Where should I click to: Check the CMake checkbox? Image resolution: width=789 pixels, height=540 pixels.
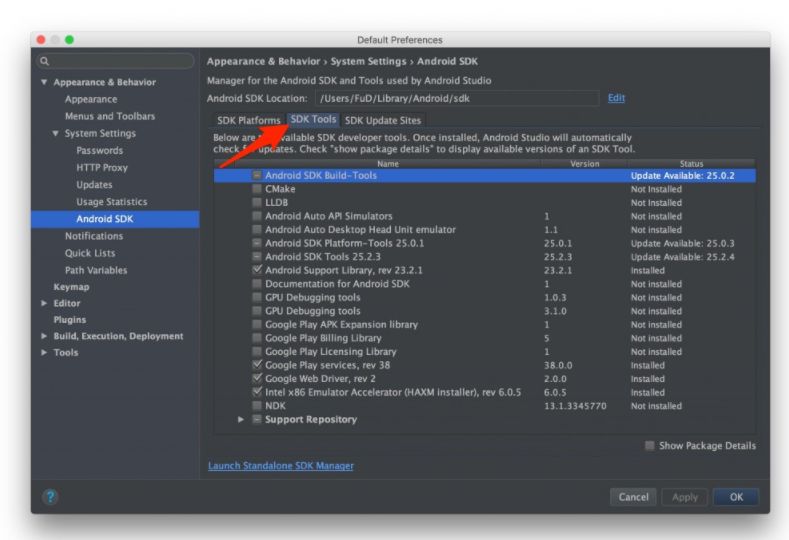tap(257, 189)
